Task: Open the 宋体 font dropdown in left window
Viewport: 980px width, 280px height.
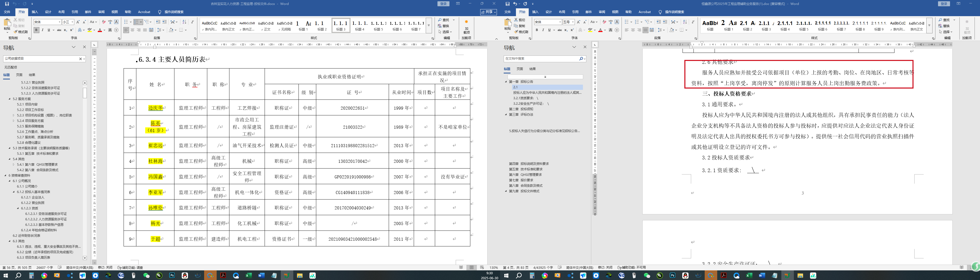Action: pos(59,22)
